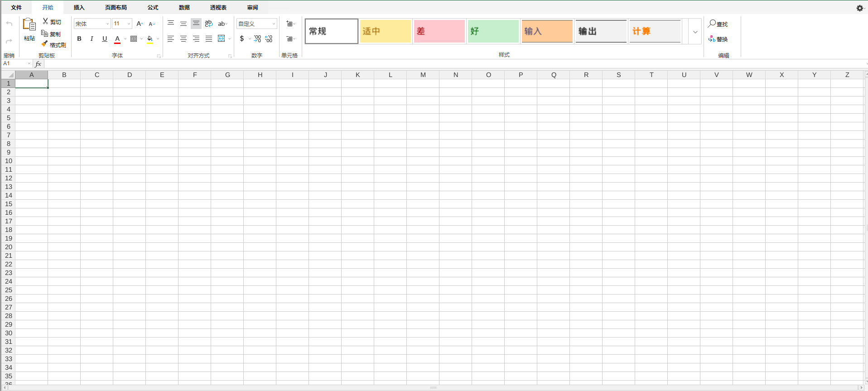Apply the 差 cell style

tap(439, 31)
